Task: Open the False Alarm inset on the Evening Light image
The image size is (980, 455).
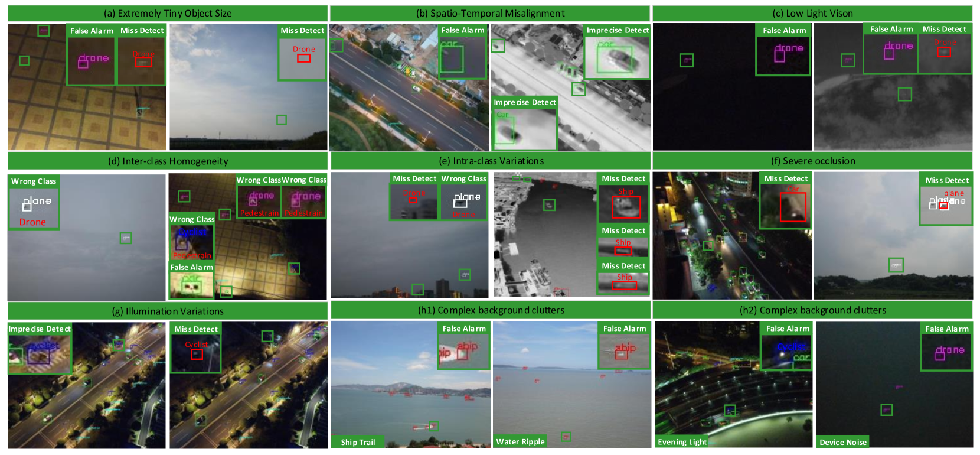Action: point(787,346)
